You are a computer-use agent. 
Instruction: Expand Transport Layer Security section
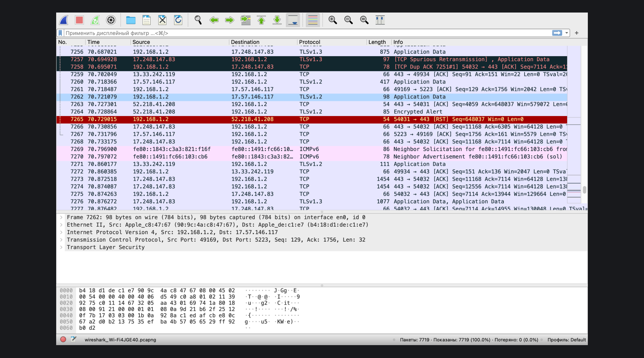tap(61, 247)
